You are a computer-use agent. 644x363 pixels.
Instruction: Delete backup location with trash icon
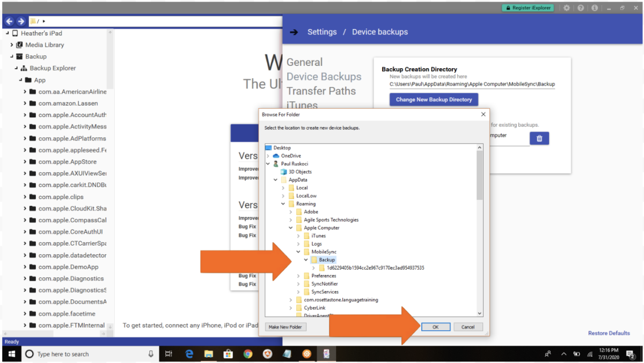pos(539,138)
